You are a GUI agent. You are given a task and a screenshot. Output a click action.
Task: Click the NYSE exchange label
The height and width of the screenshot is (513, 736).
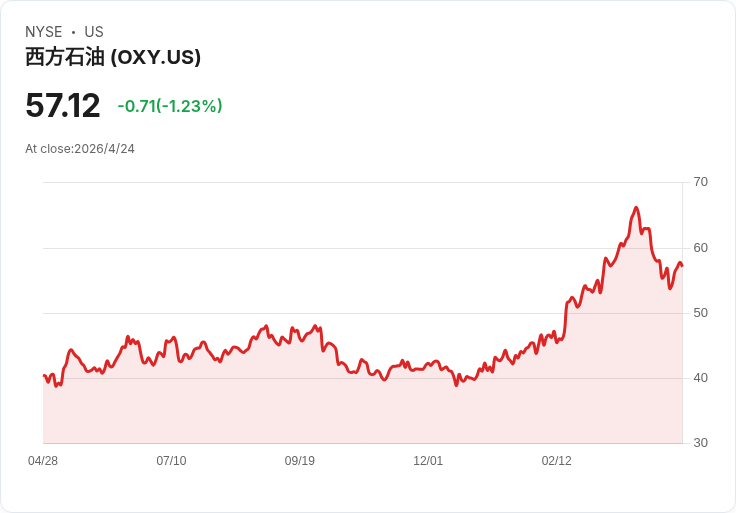(x=44, y=32)
